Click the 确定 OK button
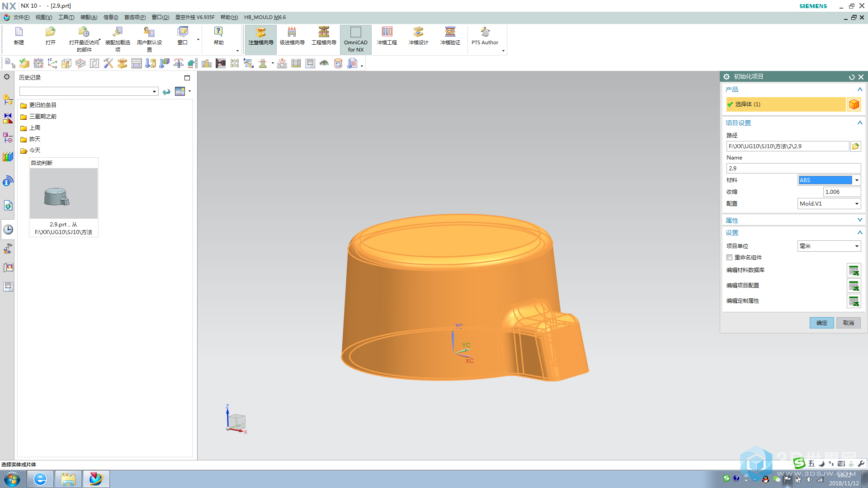This screenshot has height=488, width=868. click(821, 323)
